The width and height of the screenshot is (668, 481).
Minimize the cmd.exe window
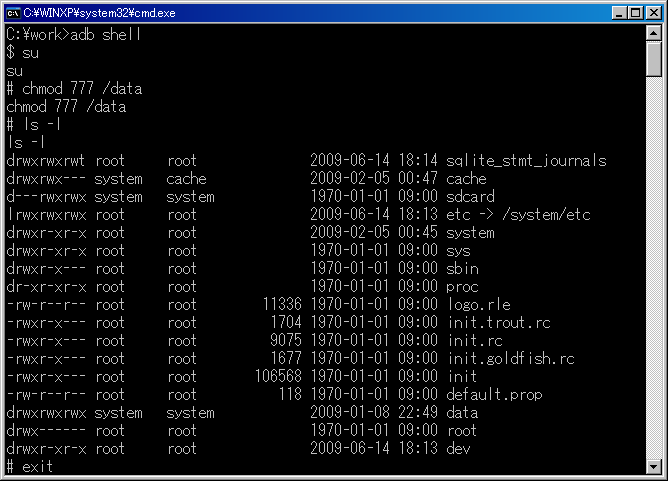(x=619, y=13)
